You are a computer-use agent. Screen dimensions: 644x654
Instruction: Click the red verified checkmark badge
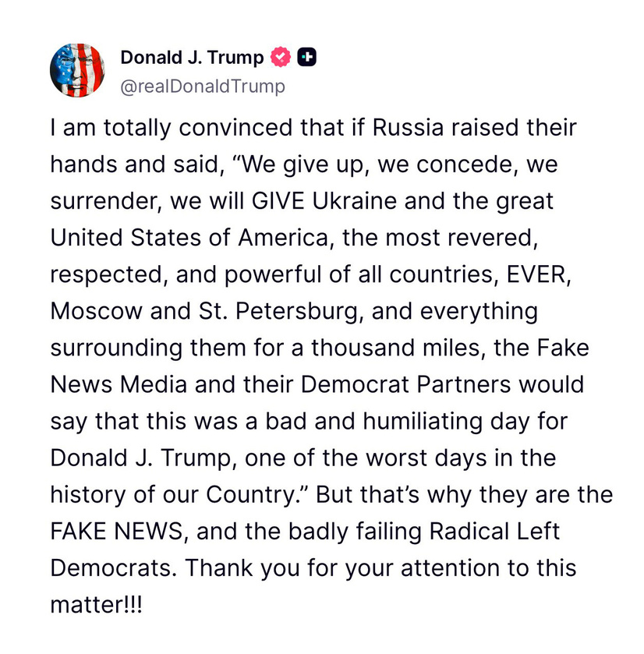point(281,57)
